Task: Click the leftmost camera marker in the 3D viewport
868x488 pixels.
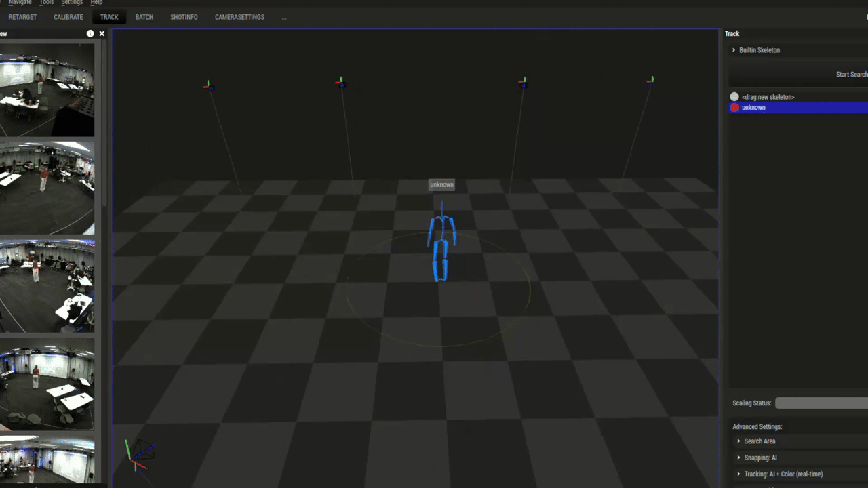Action: click(208, 85)
